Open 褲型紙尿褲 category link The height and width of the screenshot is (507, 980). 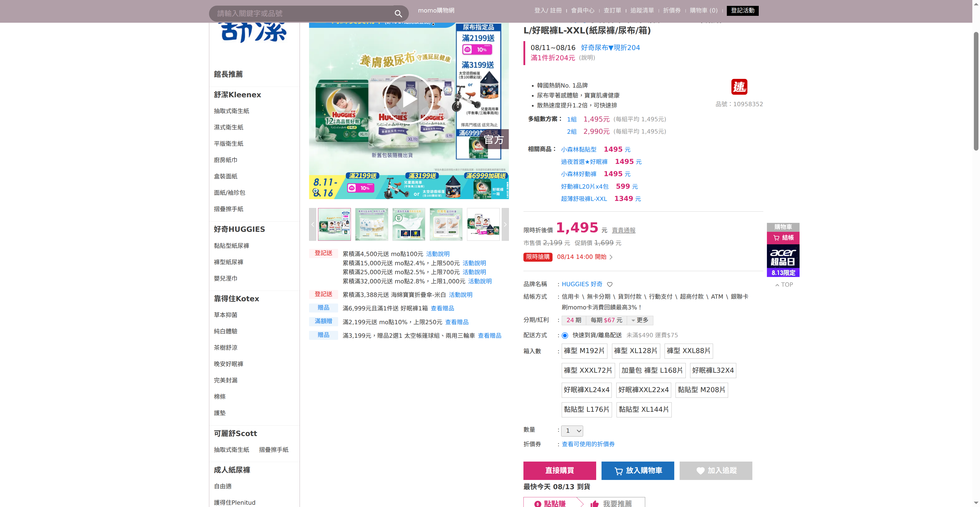point(228,262)
